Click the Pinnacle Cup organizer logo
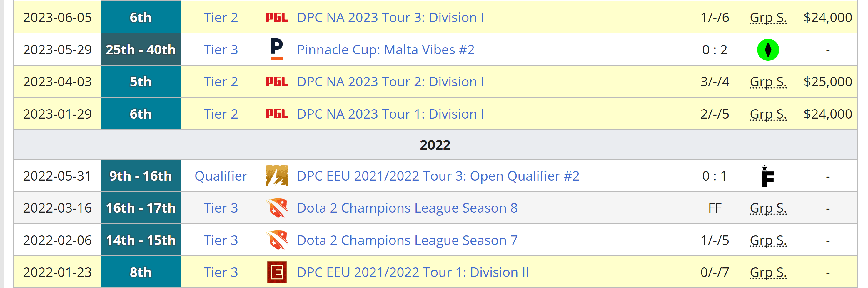Image resolution: width=868 pixels, height=288 pixels. 277,49
